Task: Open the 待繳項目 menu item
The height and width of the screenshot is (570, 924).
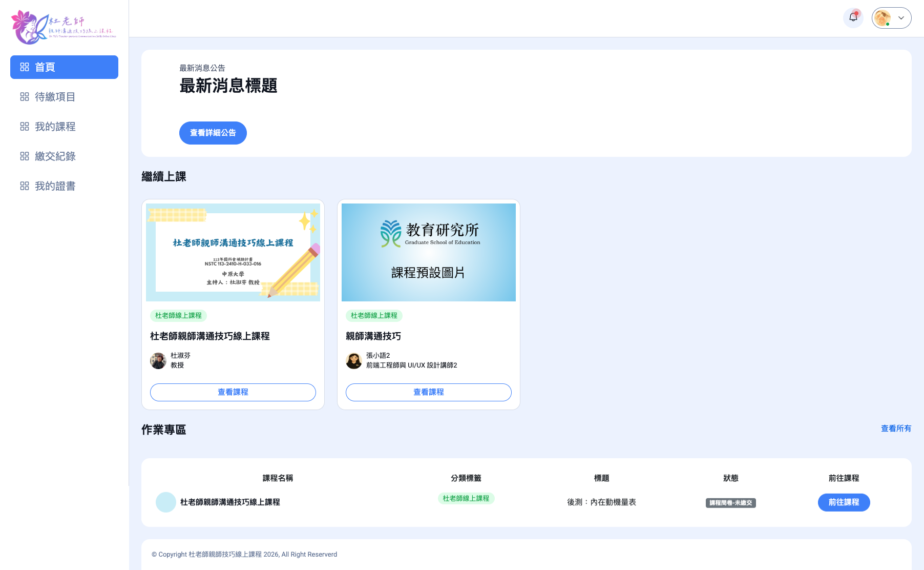Action: (x=55, y=97)
